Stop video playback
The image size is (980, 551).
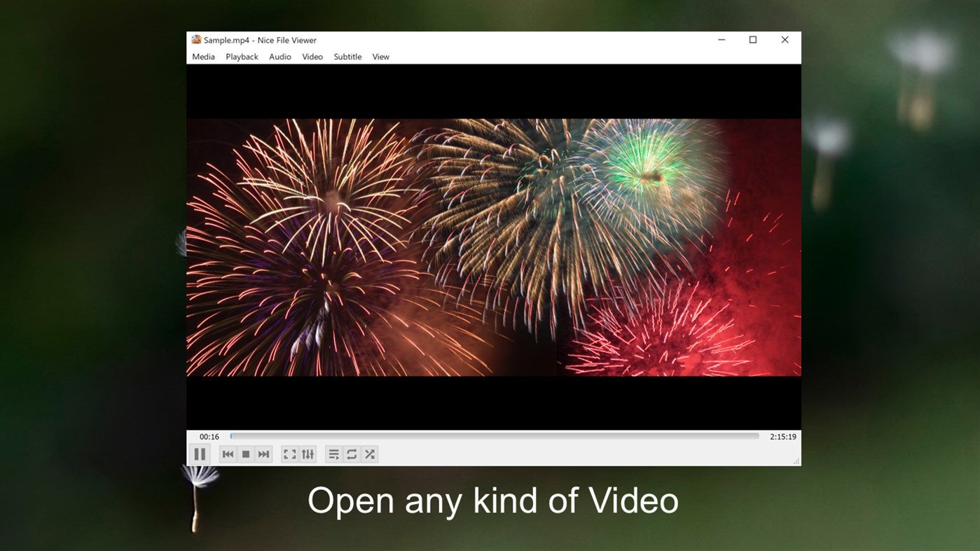point(246,454)
